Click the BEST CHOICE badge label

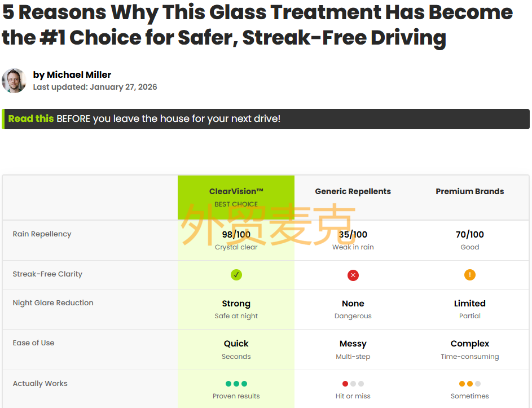click(236, 204)
